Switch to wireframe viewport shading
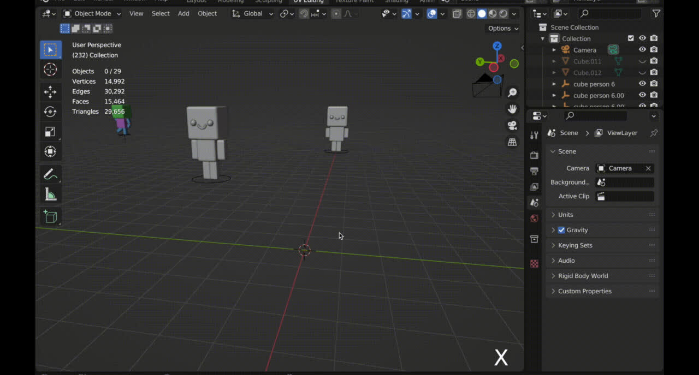699x375 pixels. tap(471, 14)
